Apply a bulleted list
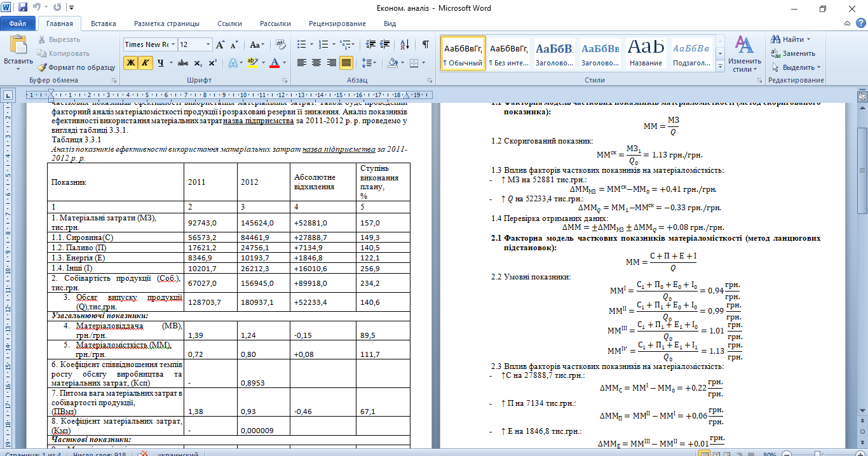Viewport: 868px width, 456px height. [302, 44]
